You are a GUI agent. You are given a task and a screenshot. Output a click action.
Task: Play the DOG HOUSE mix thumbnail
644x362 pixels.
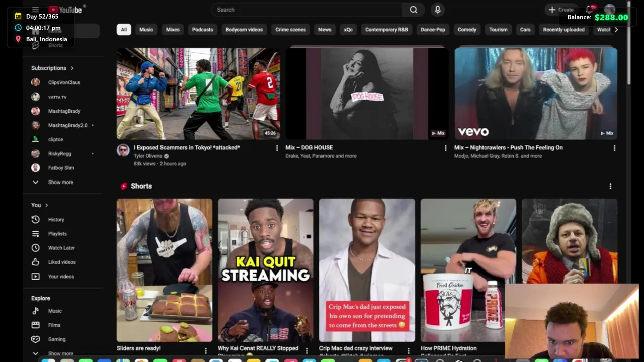(367, 94)
